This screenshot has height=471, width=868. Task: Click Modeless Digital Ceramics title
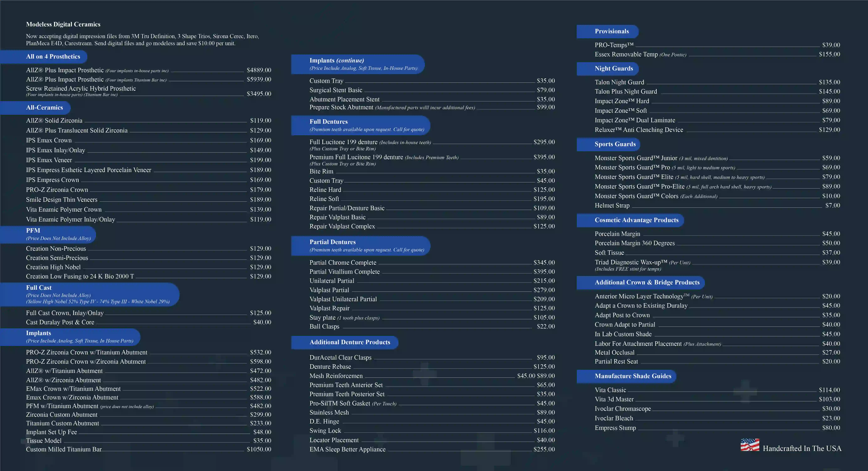(x=63, y=24)
